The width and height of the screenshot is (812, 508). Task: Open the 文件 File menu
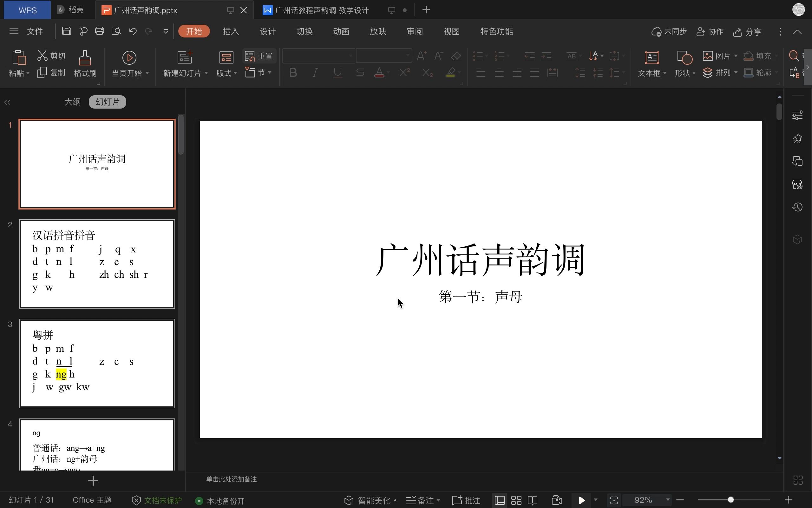tap(35, 31)
